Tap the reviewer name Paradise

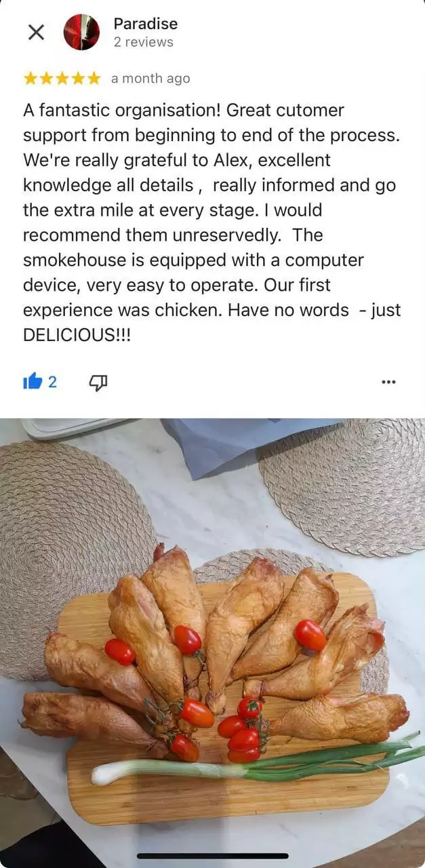coord(146,24)
